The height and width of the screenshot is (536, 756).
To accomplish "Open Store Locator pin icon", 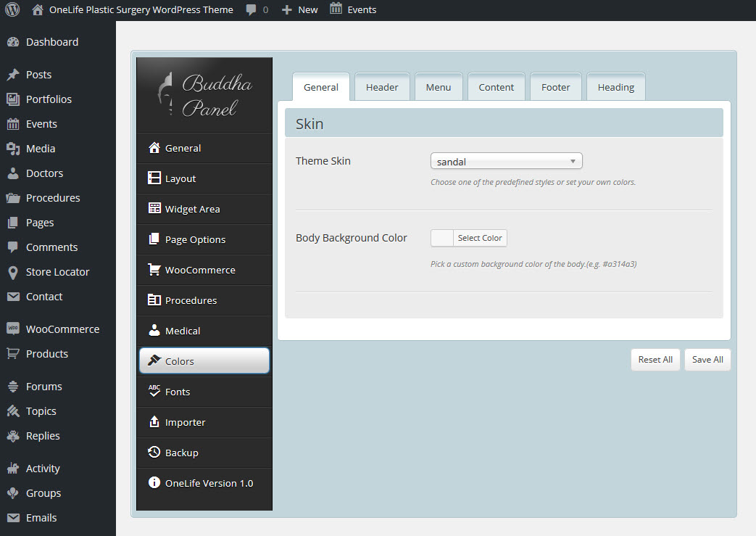I will point(13,272).
